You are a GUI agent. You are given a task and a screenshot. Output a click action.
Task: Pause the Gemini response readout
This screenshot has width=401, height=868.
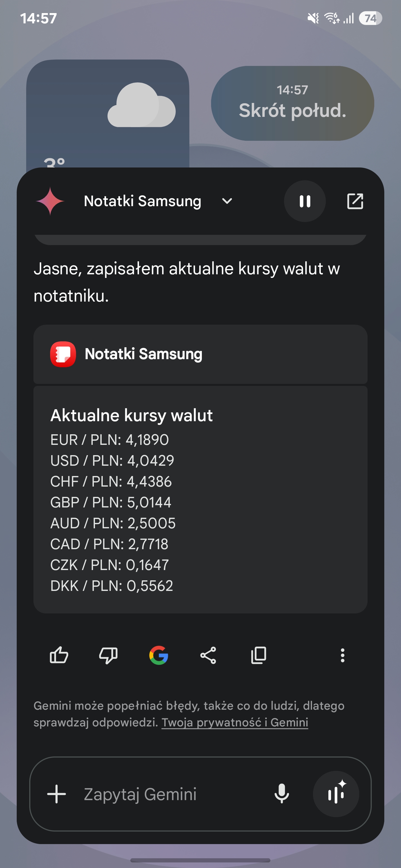[x=305, y=201]
